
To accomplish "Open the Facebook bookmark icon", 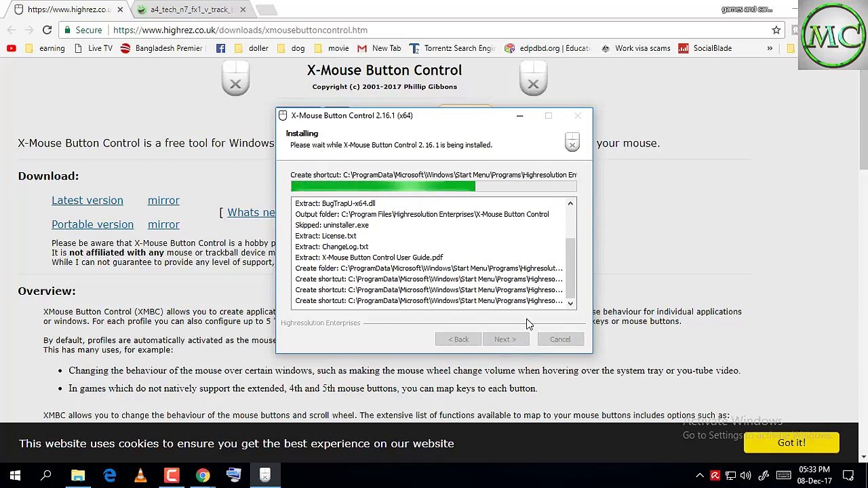I will [220, 48].
